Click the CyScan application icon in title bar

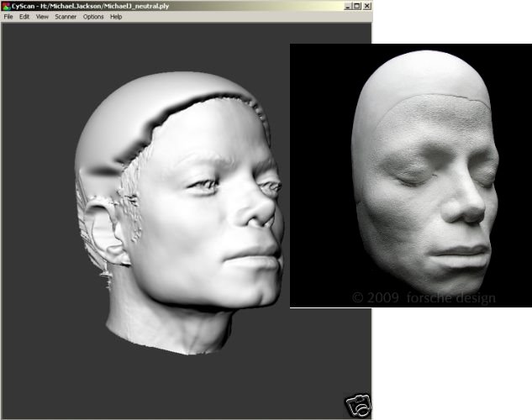7,6
